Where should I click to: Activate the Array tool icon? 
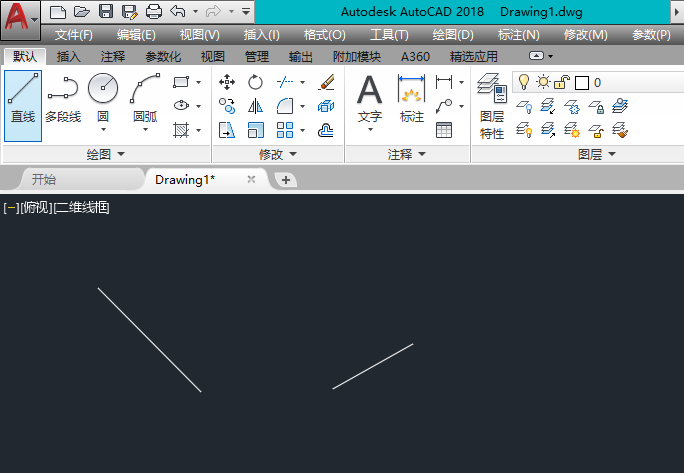coord(285,130)
